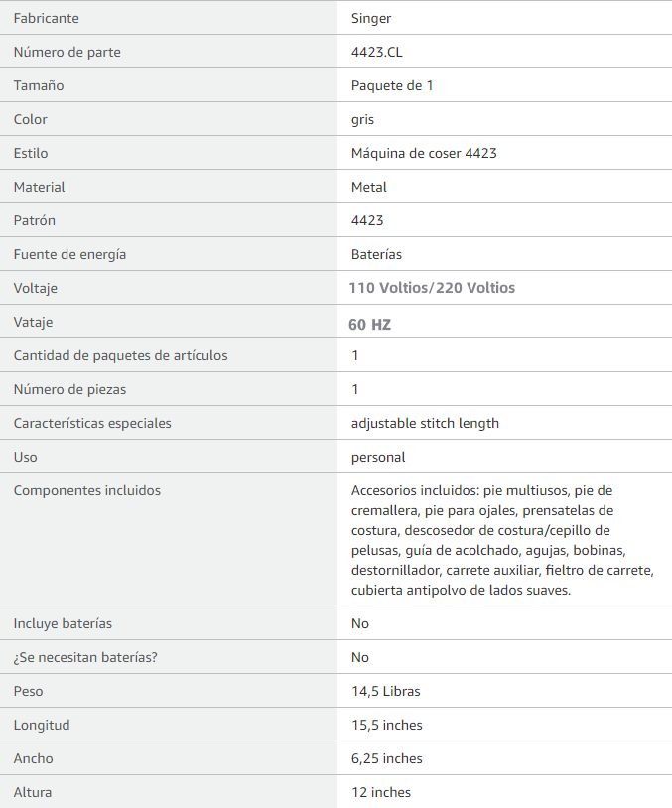
Task: Click the ¿Se necesitan baterías? label
Action: (86, 657)
